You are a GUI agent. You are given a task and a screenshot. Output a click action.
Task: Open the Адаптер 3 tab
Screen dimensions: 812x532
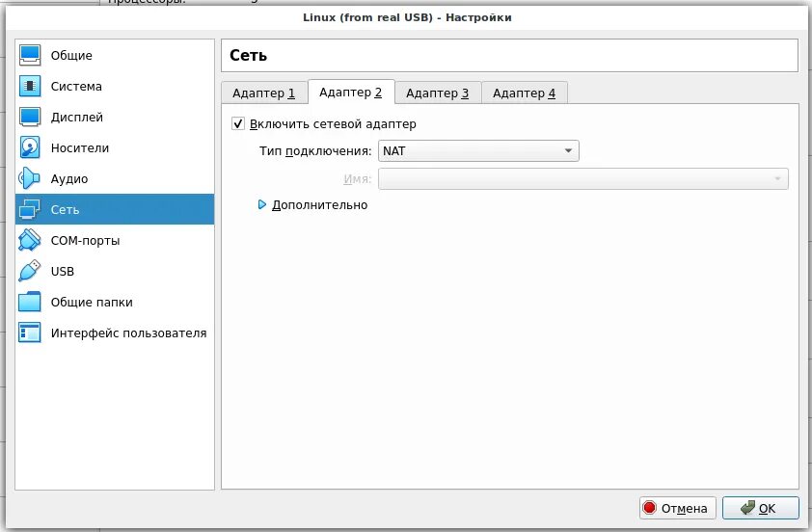coord(438,93)
